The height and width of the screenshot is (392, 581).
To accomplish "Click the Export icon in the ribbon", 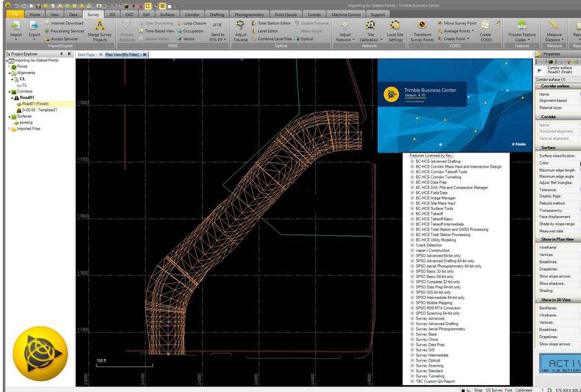I will coord(34,30).
